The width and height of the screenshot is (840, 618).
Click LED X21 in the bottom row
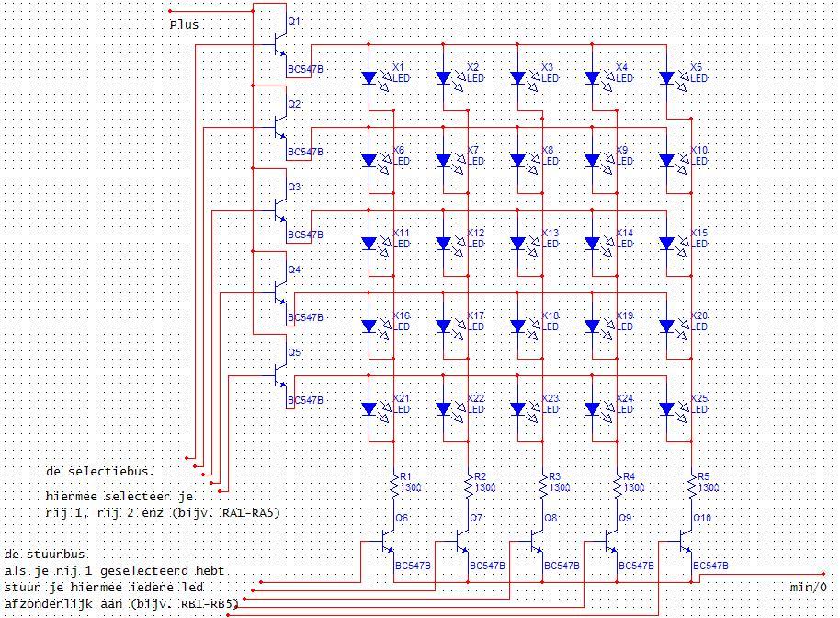click(x=370, y=409)
